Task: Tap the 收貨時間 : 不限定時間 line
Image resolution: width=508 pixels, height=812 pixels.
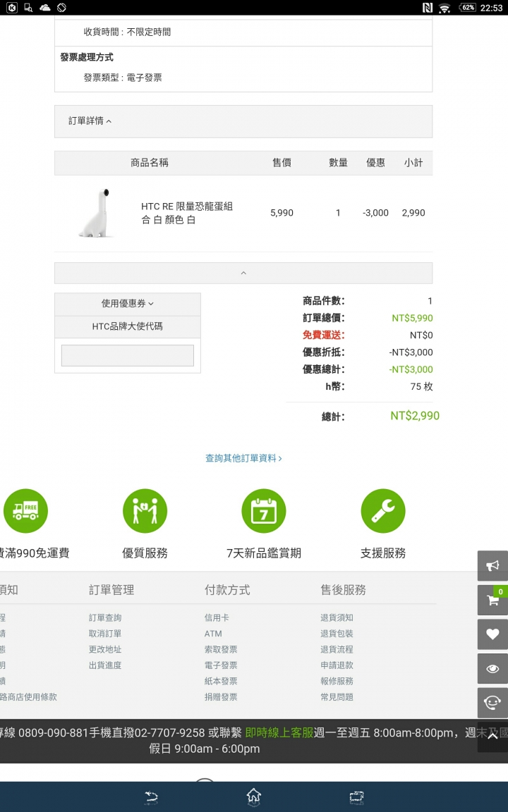Action: point(127,32)
